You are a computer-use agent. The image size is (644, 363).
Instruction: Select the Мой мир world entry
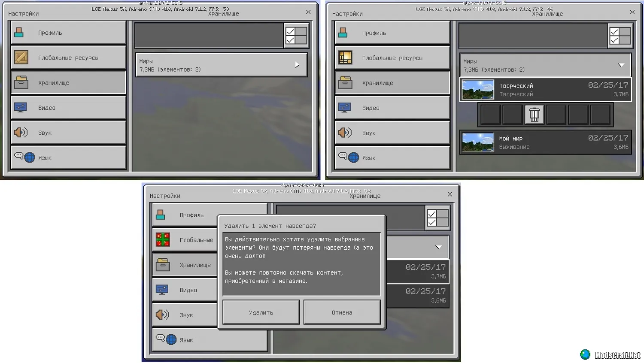click(545, 142)
